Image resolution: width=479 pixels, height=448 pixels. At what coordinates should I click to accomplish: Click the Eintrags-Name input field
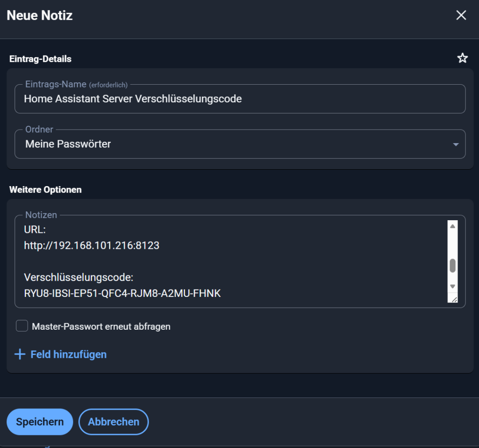240,99
